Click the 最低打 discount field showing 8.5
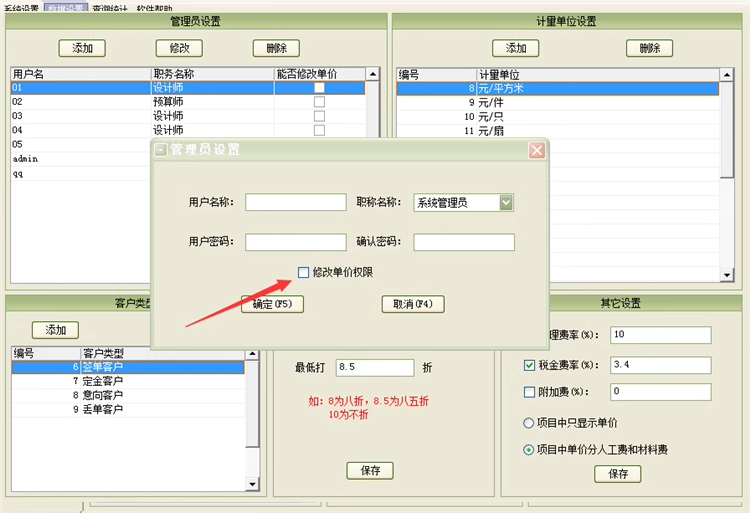This screenshot has width=750, height=513. click(x=375, y=368)
